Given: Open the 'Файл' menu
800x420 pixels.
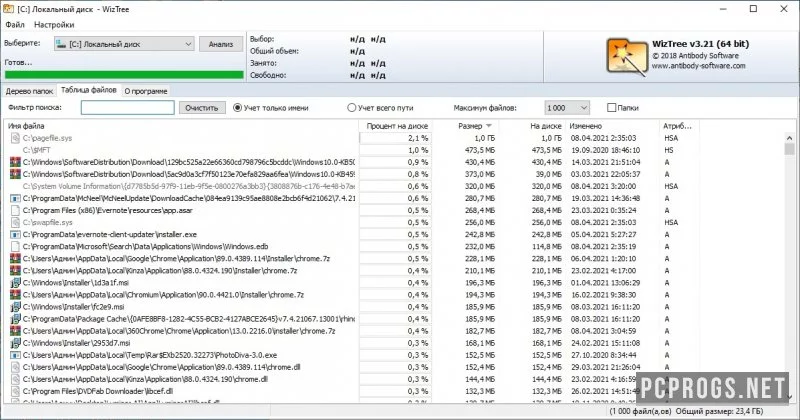Looking at the screenshot, I should [15, 24].
